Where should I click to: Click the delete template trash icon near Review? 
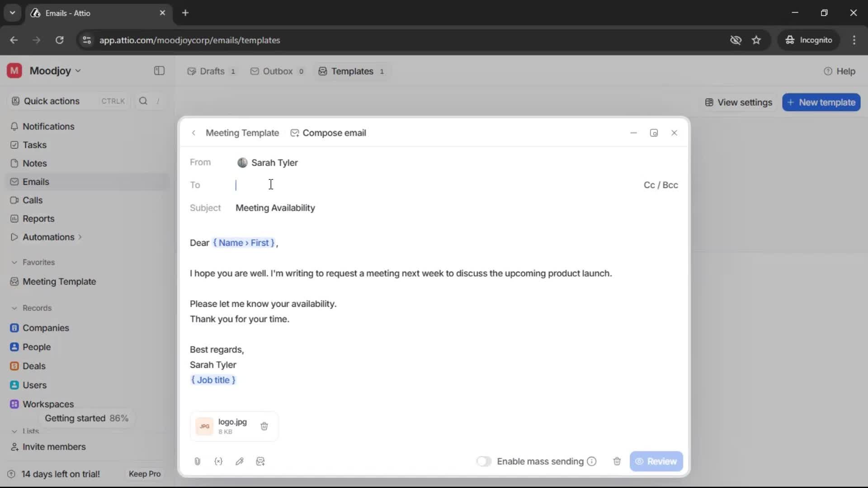pos(617,461)
